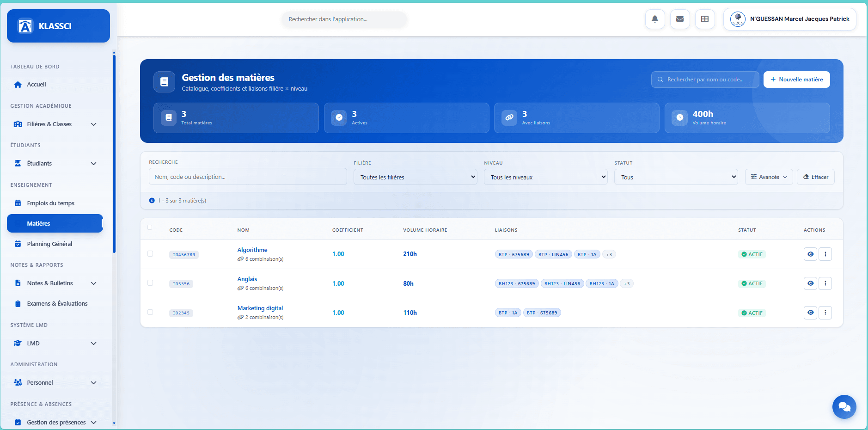Open the messages envelope icon
This screenshot has height=430, width=868.
click(x=680, y=19)
